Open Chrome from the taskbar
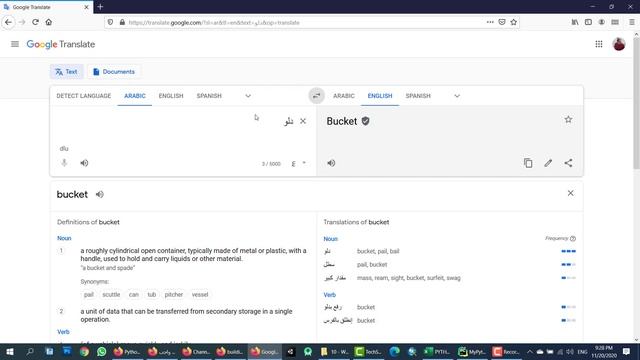 coord(84,351)
